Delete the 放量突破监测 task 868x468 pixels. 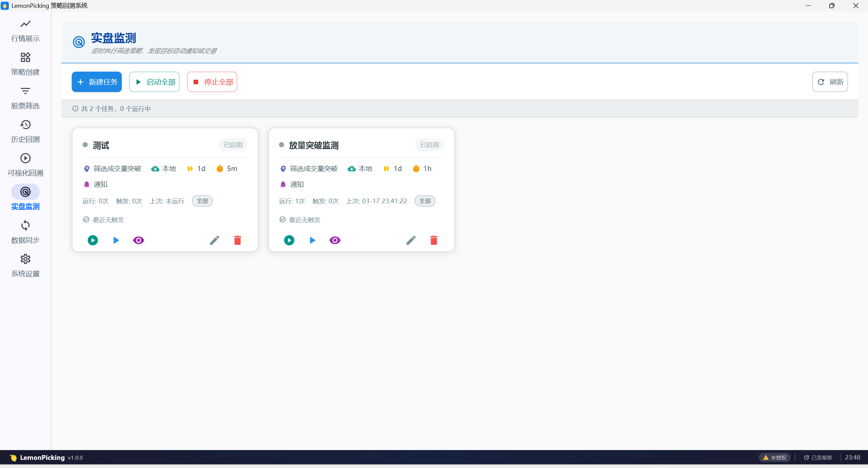pos(434,240)
